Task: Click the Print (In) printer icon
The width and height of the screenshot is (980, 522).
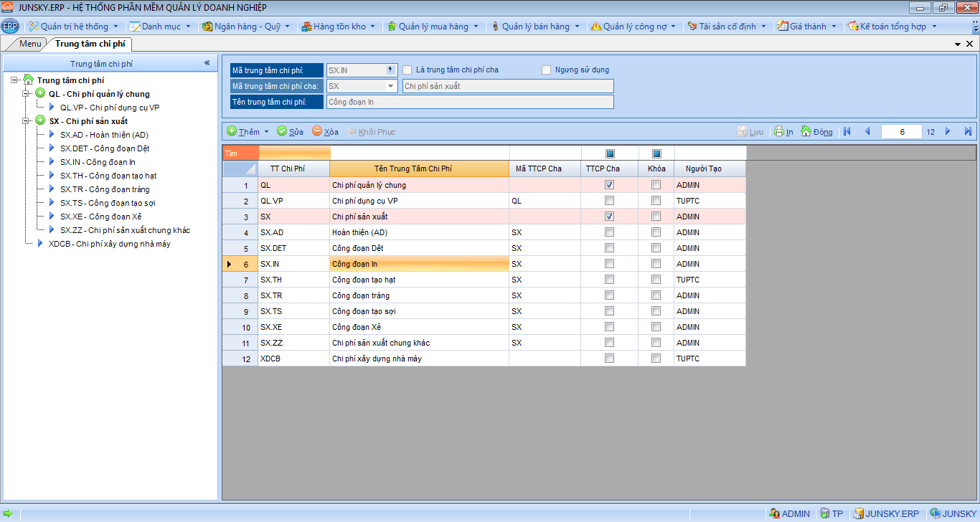Action: coord(778,132)
